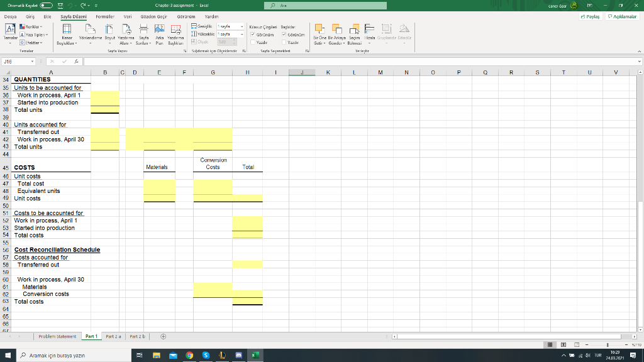
Task: Toggle Başlıklar Görünüm checkbox
Action: 284,35
